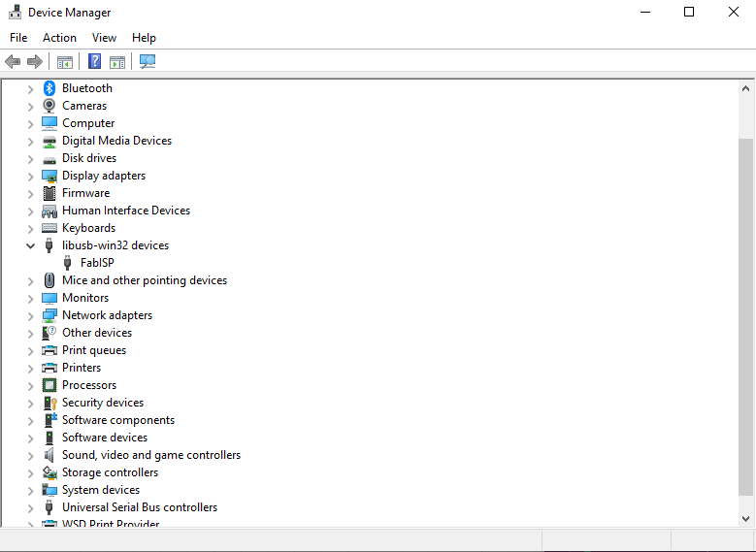Click the scrollbar up arrow

745,88
